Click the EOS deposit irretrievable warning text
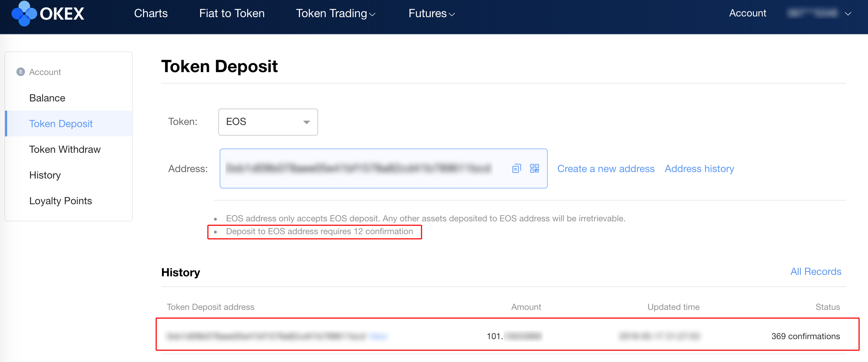 pos(426,218)
